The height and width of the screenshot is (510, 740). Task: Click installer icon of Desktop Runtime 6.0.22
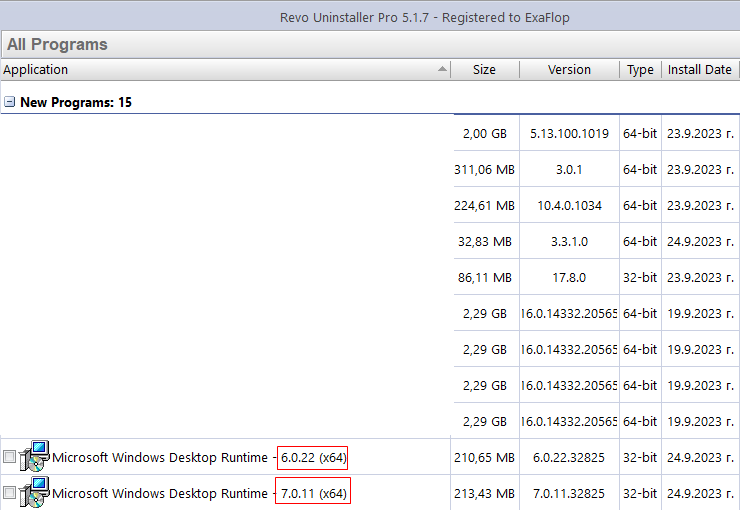pyautogui.click(x=34, y=456)
